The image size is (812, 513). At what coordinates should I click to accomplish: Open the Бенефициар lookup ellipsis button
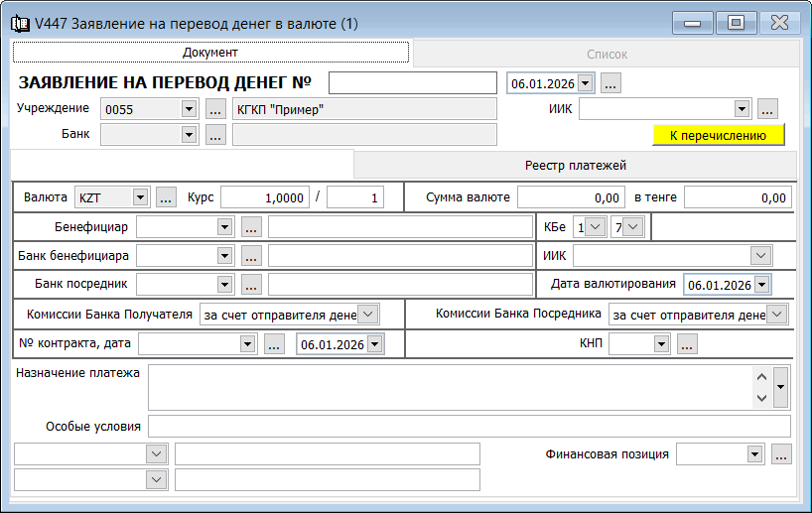pos(250,227)
